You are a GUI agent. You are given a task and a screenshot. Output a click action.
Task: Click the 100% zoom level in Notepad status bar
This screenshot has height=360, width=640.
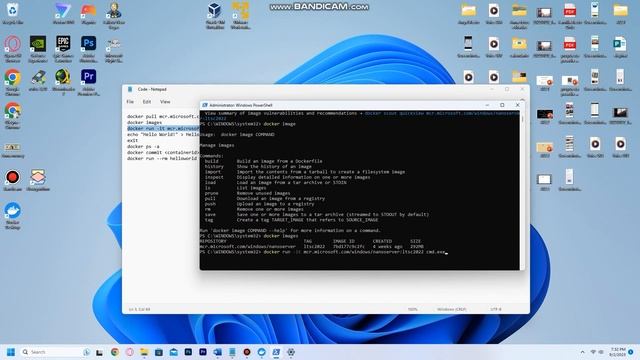click(413, 309)
